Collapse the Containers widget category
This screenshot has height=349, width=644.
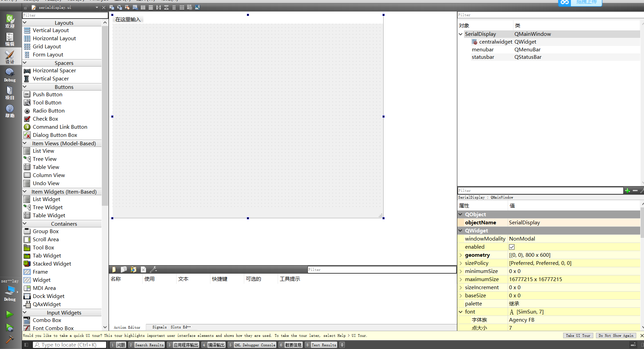pyautogui.click(x=25, y=224)
